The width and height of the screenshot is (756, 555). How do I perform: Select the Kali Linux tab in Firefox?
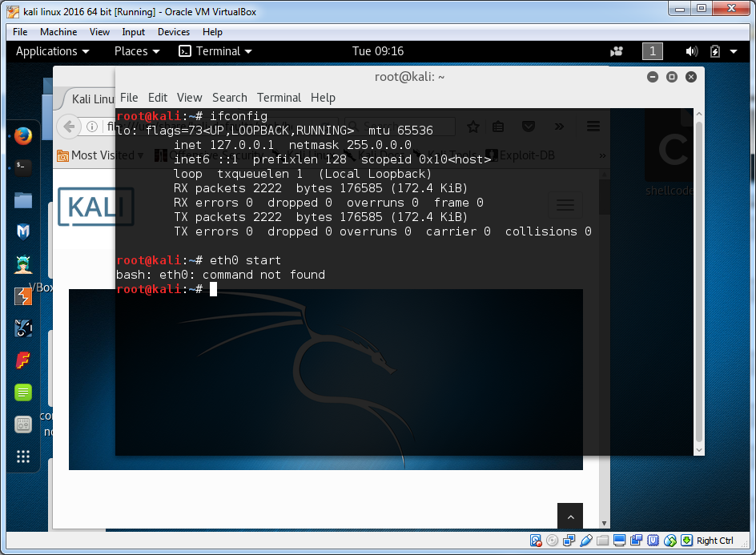pyautogui.click(x=90, y=99)
